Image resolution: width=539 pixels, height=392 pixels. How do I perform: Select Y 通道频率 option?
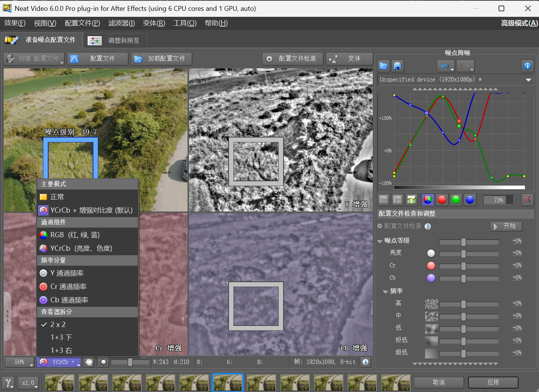tap(87, 273)
